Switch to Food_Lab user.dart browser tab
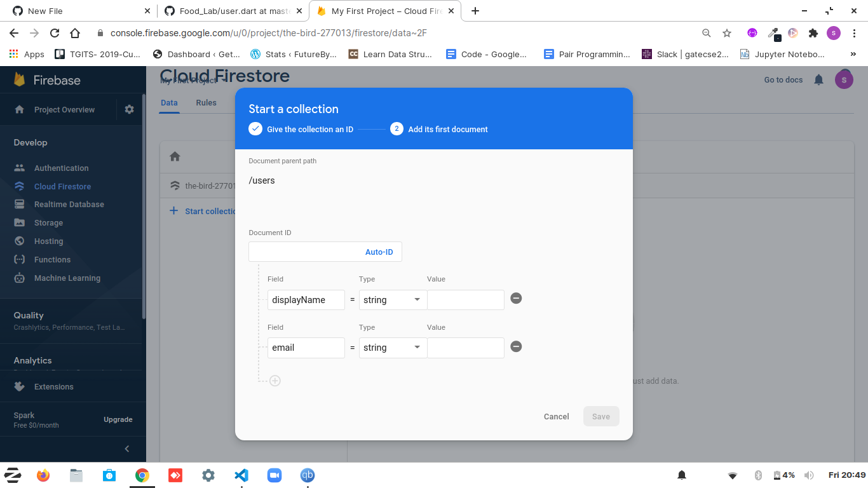Viewport: 868px width, 488px height. (232, 11)
